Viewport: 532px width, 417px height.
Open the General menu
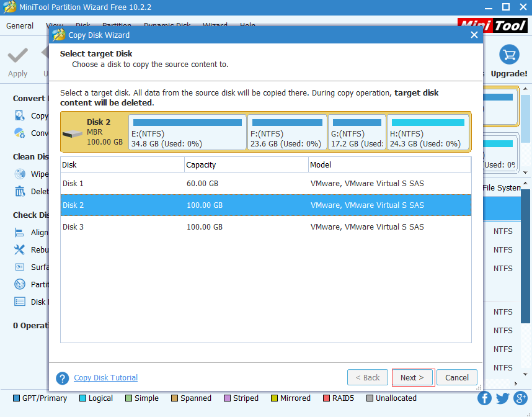tap(20, 26)
